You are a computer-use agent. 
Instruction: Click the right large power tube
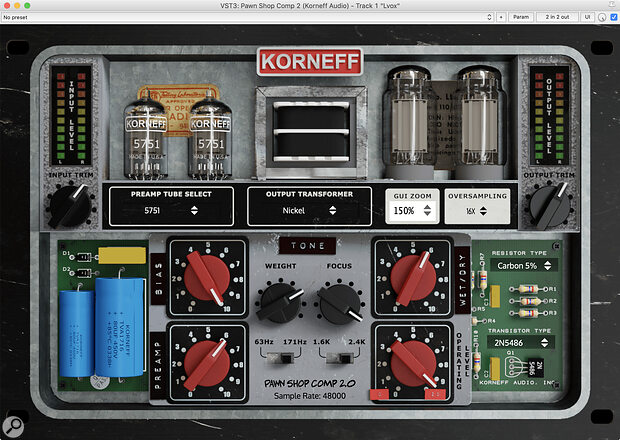[x=480, y=122]
